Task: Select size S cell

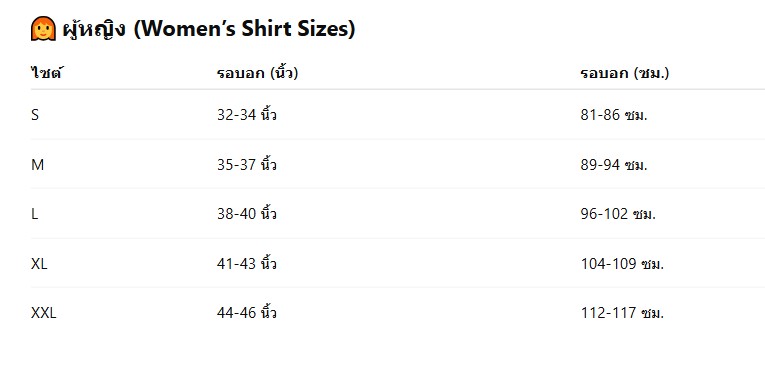Action: (35, 115)
